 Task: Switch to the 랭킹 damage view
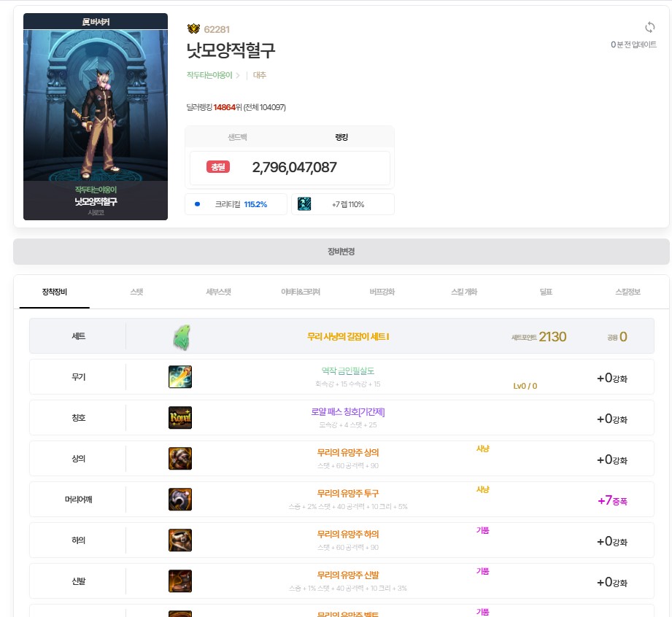pos(341,137)
